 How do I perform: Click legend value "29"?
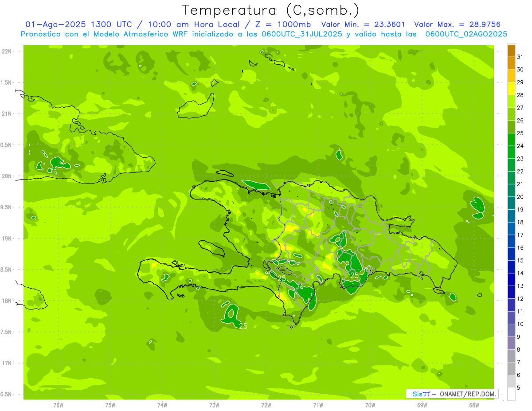520,82
